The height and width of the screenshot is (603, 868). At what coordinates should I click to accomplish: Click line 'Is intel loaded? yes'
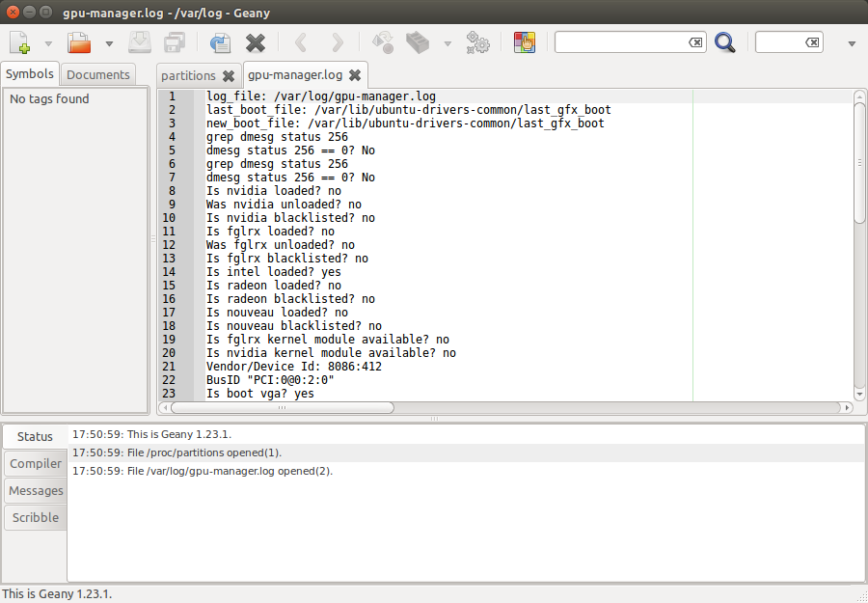[x=274, y=272]
